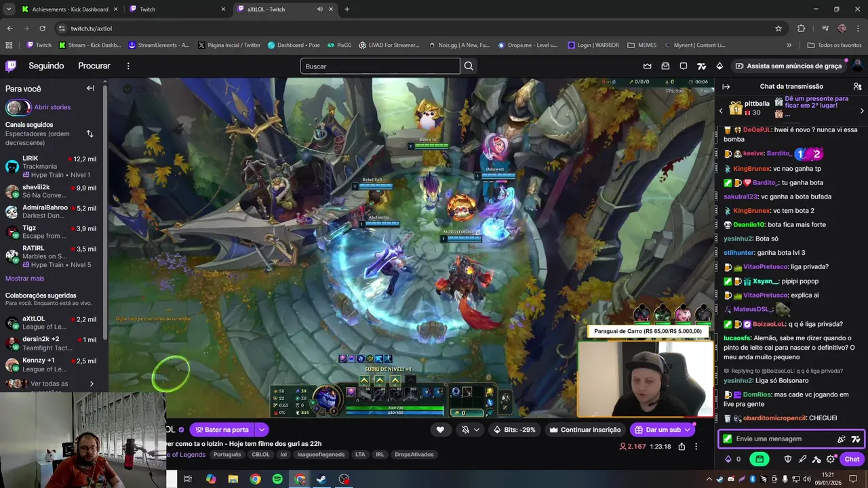Click the browser address bar URL
This screenshot has height=488, width=868.
(x=92, y=28)
